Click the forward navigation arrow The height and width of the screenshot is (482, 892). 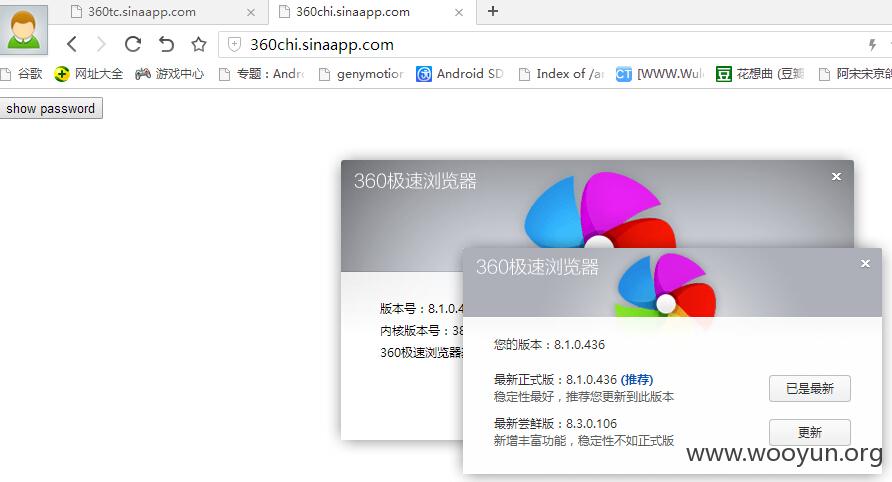(101, 44)
